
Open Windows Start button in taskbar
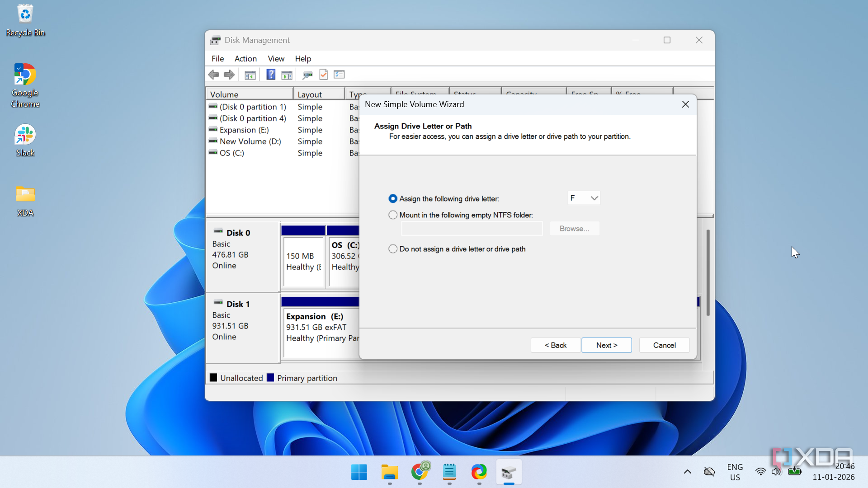click(x=359, y=472)
